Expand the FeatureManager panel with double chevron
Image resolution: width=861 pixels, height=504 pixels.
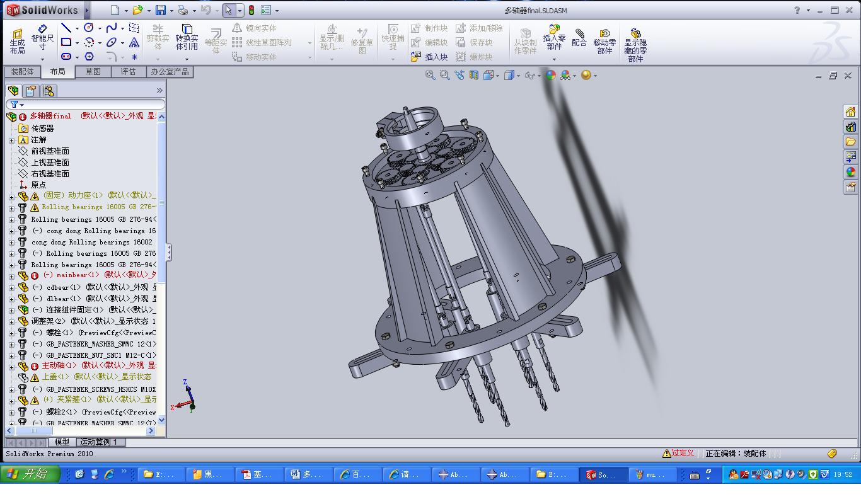click(159, 91)
